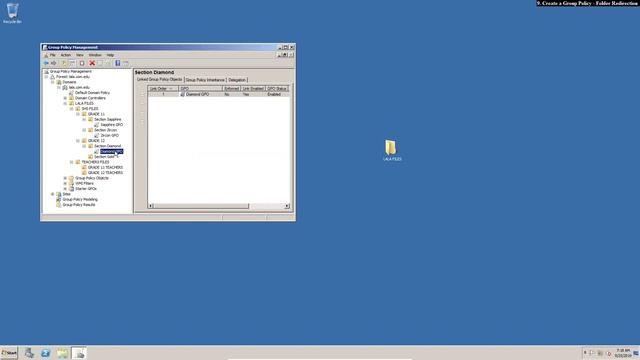This screenshot has height=360, width=640.
Task: Select WMI Filters in the tree
Action: point(84,183)
